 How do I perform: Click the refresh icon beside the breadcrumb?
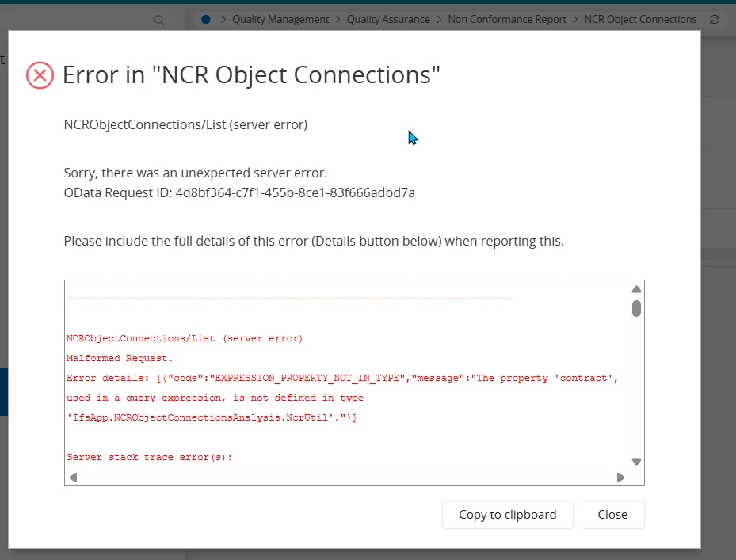pyautogui.click(x=715, y=19)
